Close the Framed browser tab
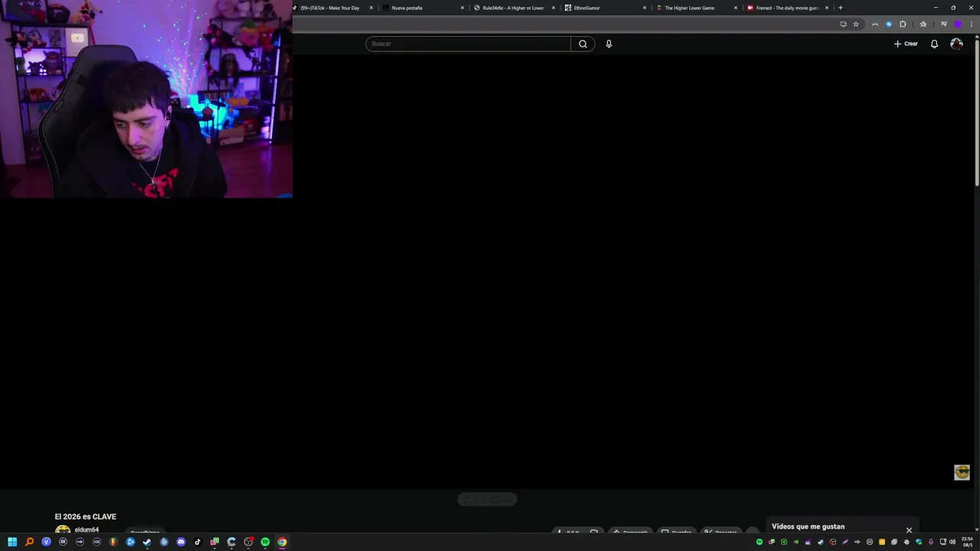 pos(827,8)
